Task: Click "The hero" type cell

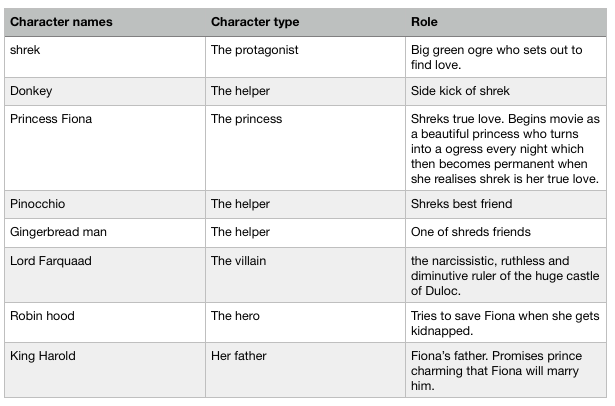Action: (235, 316)
